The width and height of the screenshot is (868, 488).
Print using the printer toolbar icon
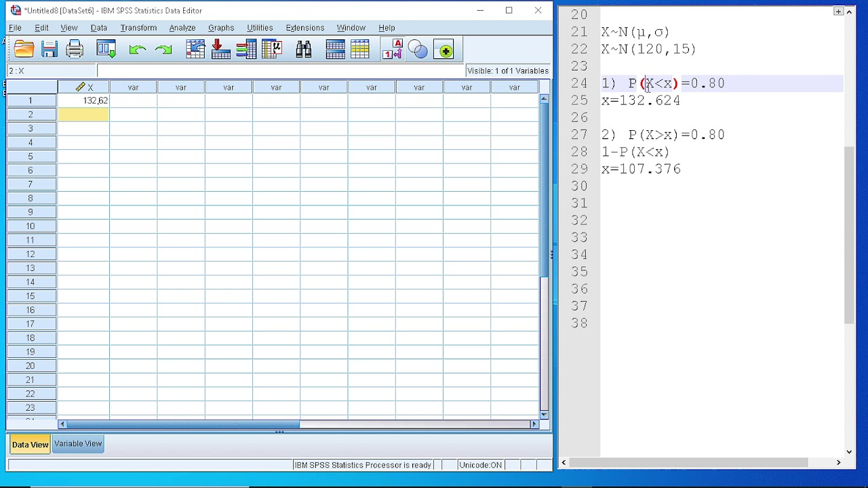(x=75, y=49)
